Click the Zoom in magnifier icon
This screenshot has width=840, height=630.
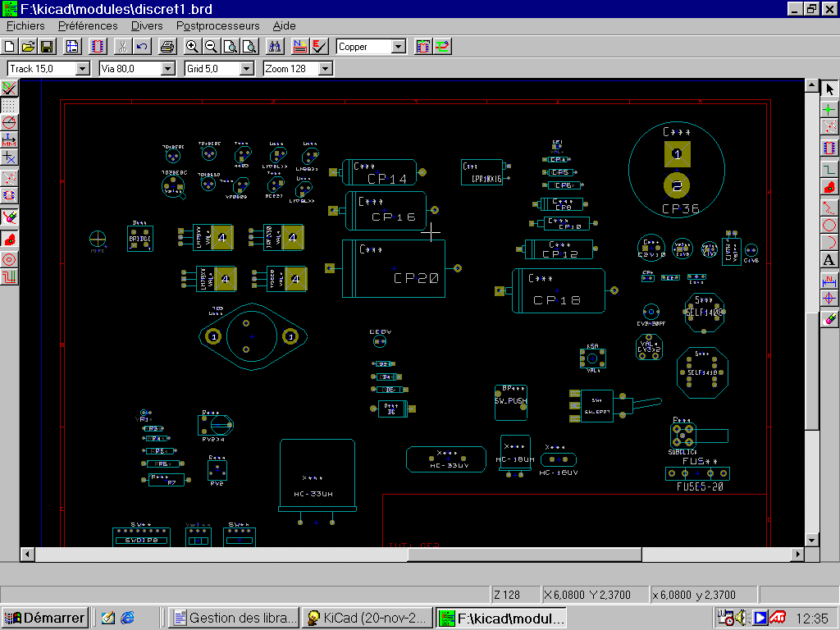[192, 47]
